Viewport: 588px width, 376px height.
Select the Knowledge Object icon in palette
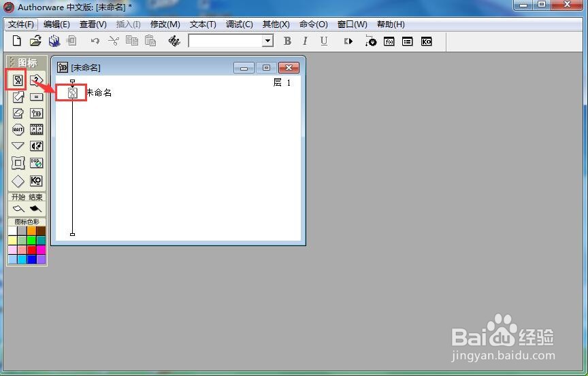click(36, 181)
